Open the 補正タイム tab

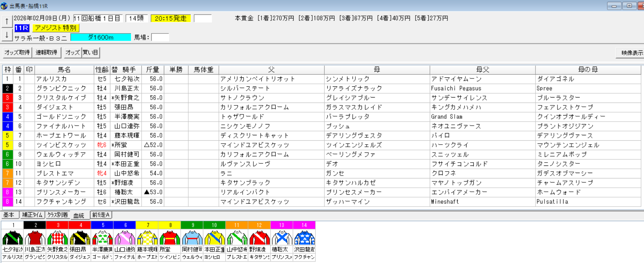point(32,215)
